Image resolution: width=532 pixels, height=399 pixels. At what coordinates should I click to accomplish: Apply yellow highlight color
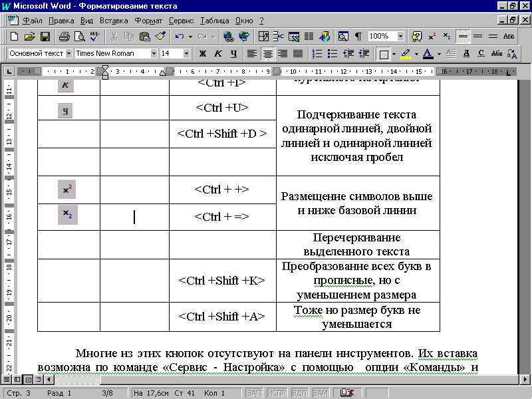[x=406, y=54]
